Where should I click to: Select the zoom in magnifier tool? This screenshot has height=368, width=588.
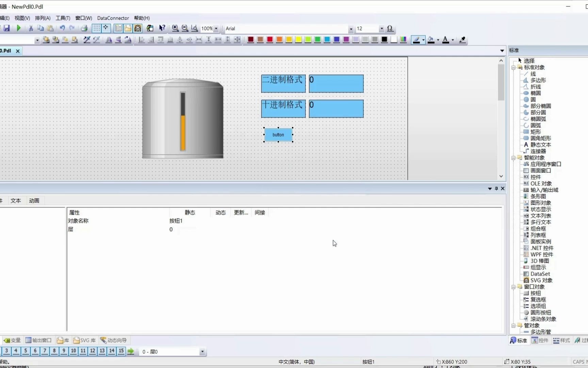(175, 28)
